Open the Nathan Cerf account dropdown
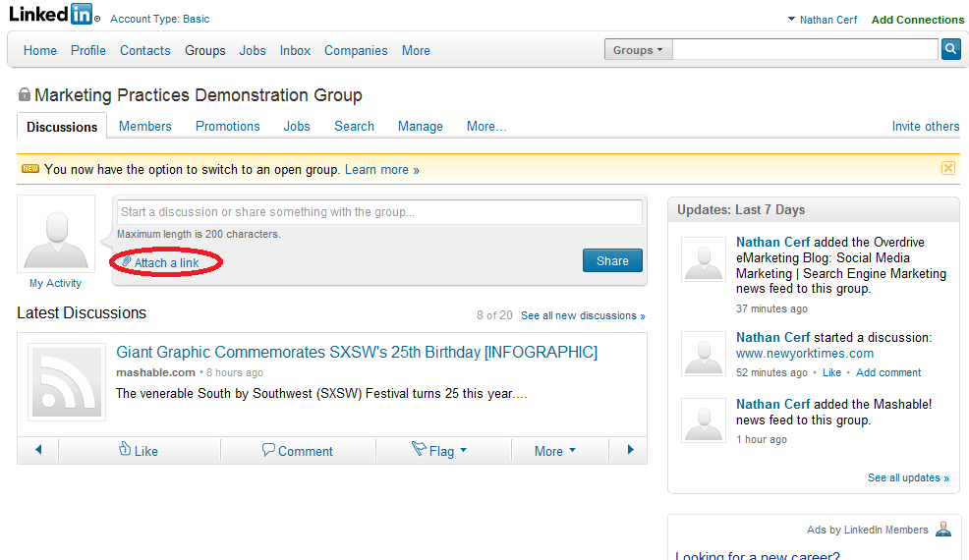 [x=822, y=20]
